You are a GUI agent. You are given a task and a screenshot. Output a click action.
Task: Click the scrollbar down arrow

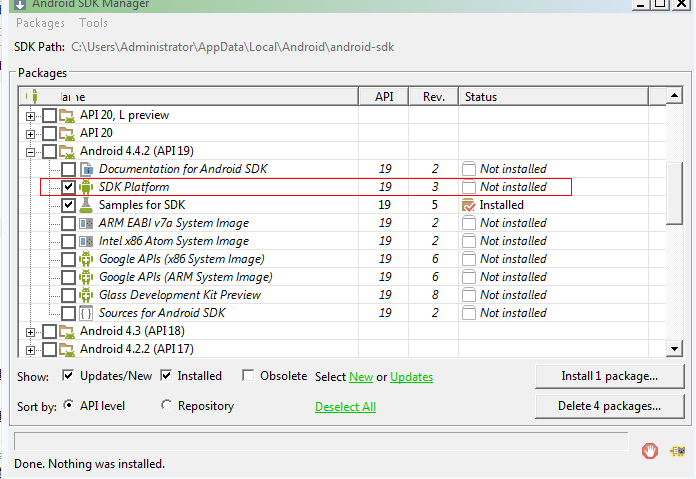[674, 349]
